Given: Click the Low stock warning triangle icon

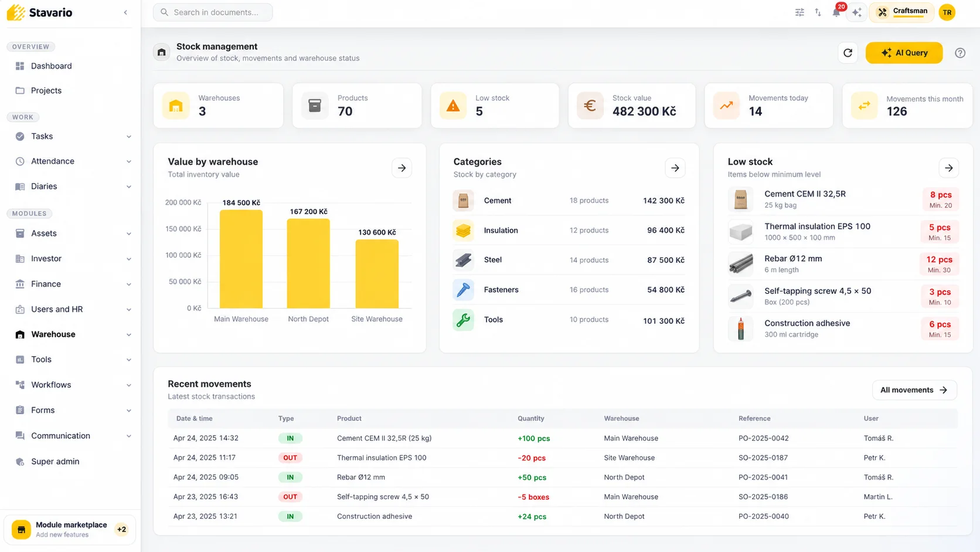Looking at the screenshot, I should pyautogui.click(x=453, y=106).
